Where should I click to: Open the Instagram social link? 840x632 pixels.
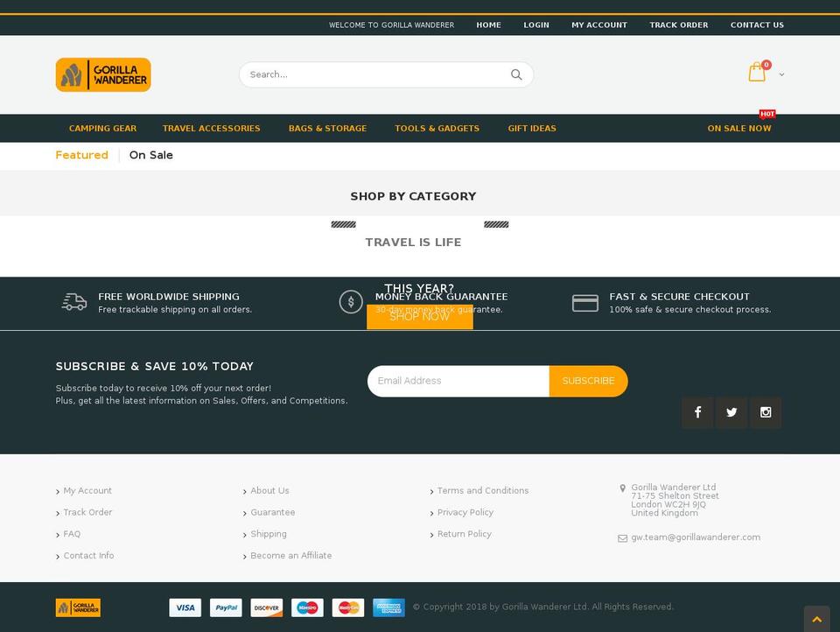(766, 412)
